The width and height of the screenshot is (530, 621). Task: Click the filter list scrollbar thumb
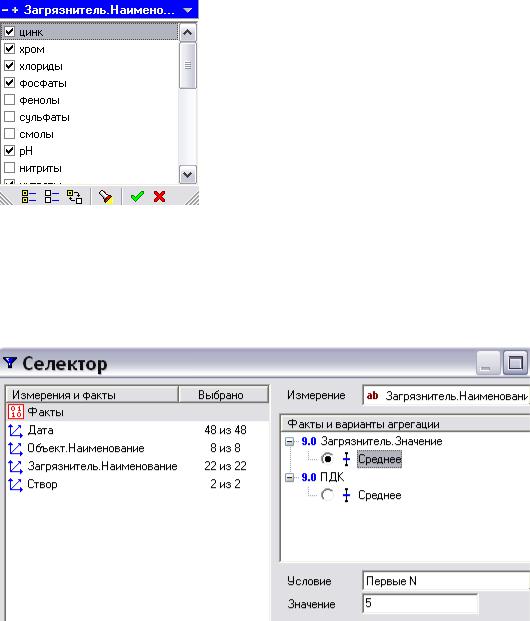187,65
